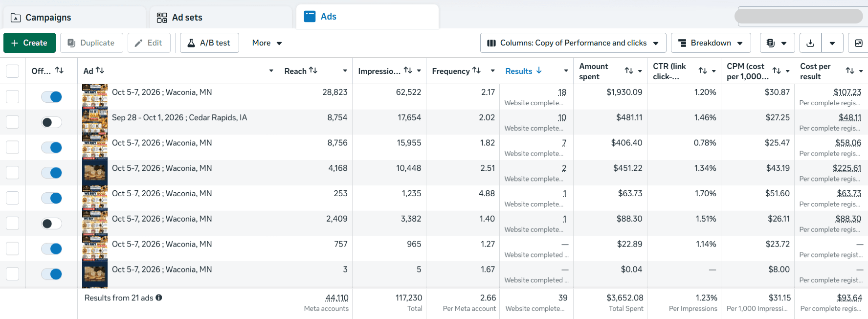Image resolution: width=868 pixels, height=319 pixels.
Task: Toggle off the ad with 28,823 reach
Action: coord(51,97)
